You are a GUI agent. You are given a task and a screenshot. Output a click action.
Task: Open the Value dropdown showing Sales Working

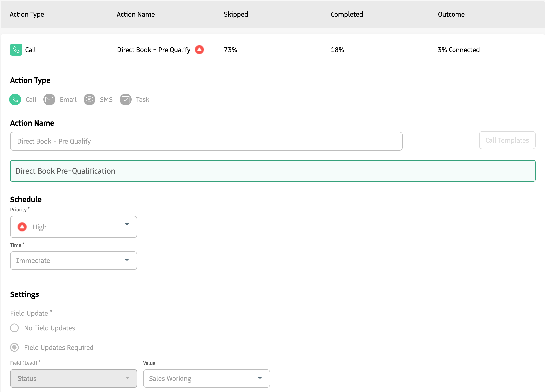click(206, 378)
